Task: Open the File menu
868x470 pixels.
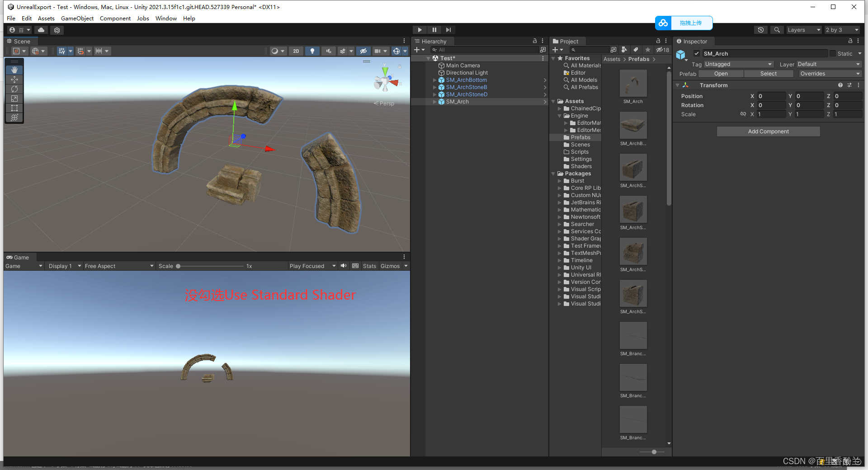Action: click(x=11, y=18)
